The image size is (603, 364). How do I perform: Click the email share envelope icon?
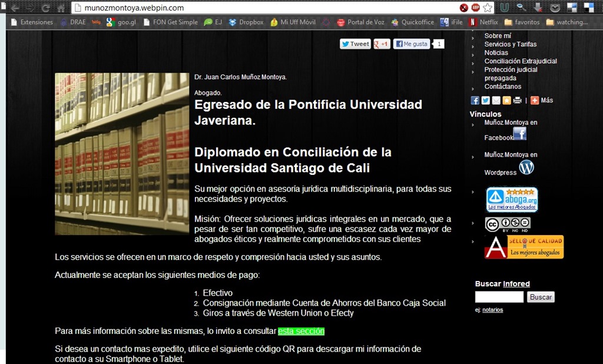tap(496, 100)
